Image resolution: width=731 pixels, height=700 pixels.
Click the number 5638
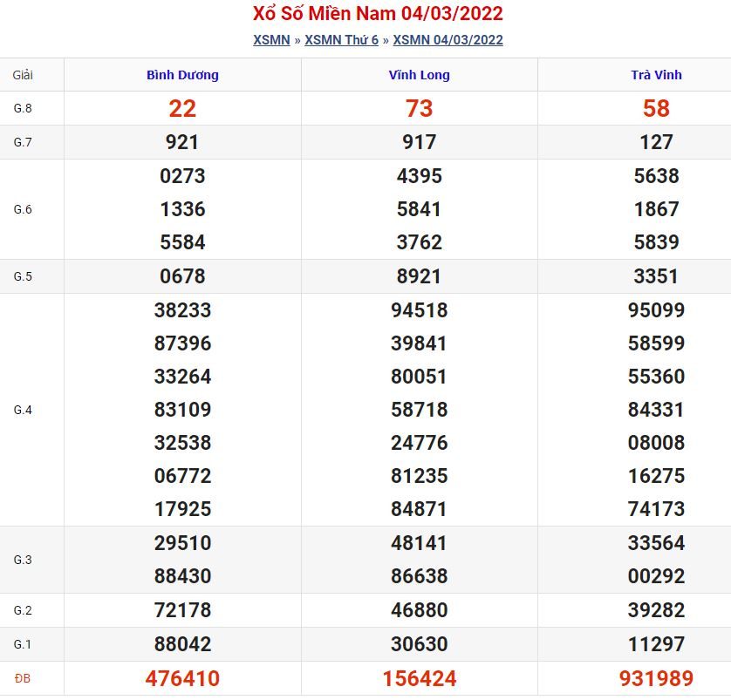pyautogui.click(x=656, y=176)
